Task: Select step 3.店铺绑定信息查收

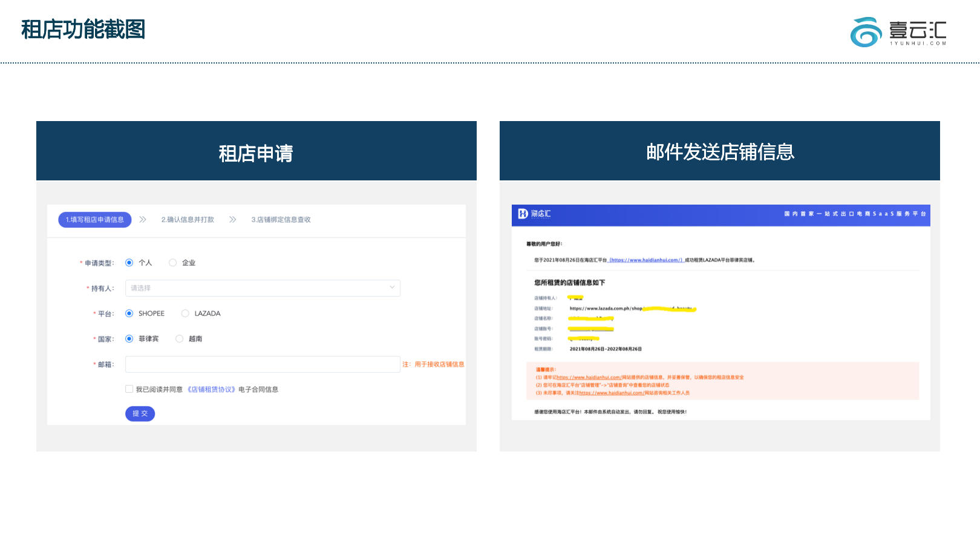Action: coord(281,220)
